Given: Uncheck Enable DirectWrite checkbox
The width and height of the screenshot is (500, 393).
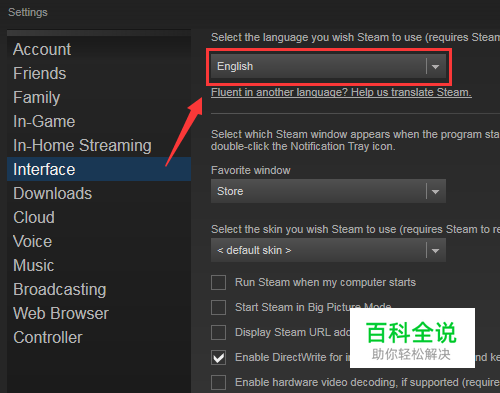Looking at the screenshot, I should 218,357.
